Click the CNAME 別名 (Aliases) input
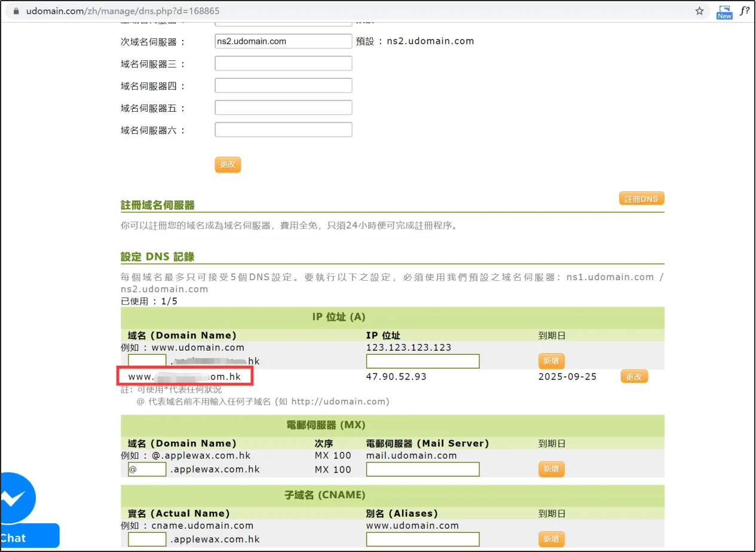 tap(423, 539)
